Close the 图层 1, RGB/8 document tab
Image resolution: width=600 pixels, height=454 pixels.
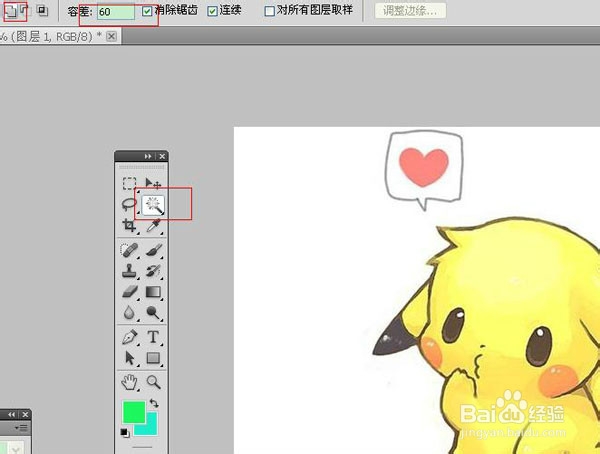click(111, 36)
